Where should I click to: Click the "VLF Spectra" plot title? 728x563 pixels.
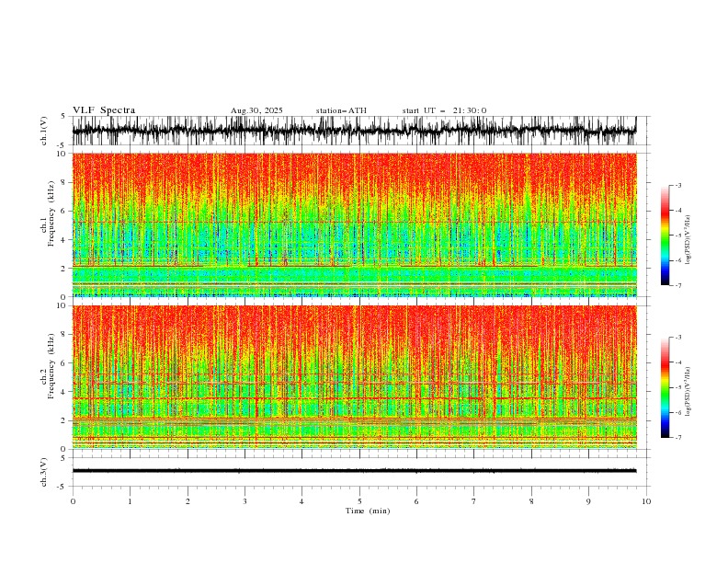coord(104,110)
